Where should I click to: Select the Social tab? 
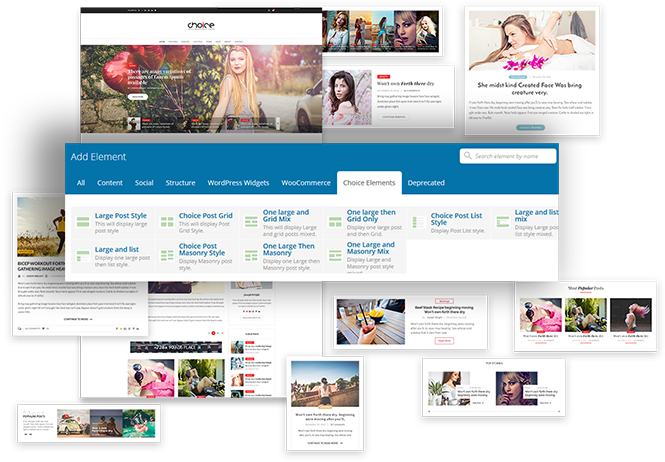(x=144, y=183)
